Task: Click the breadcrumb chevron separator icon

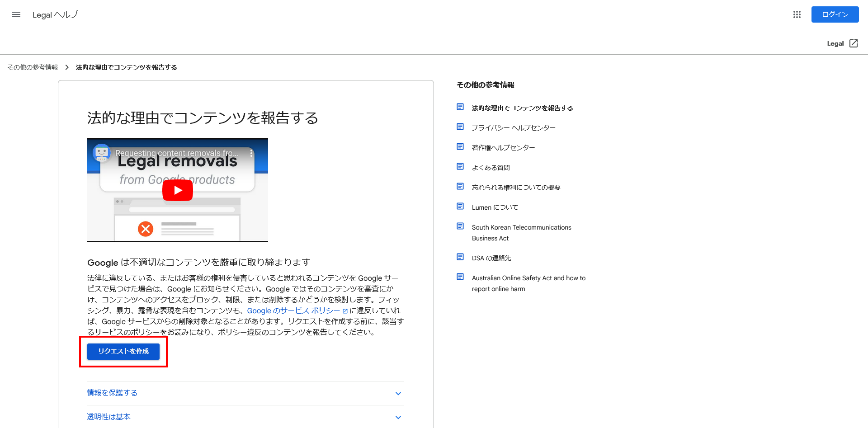Action: [x=67, y=67]
